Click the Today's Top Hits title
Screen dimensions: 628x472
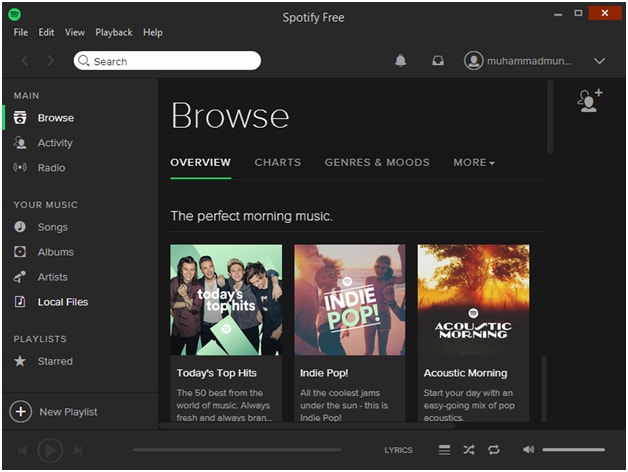tap(217, 373)
